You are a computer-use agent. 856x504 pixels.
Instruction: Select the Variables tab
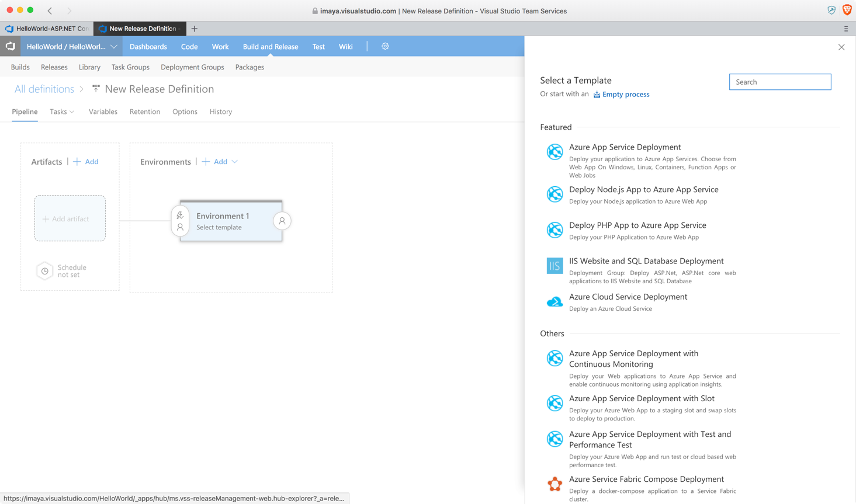click(103, 112)
